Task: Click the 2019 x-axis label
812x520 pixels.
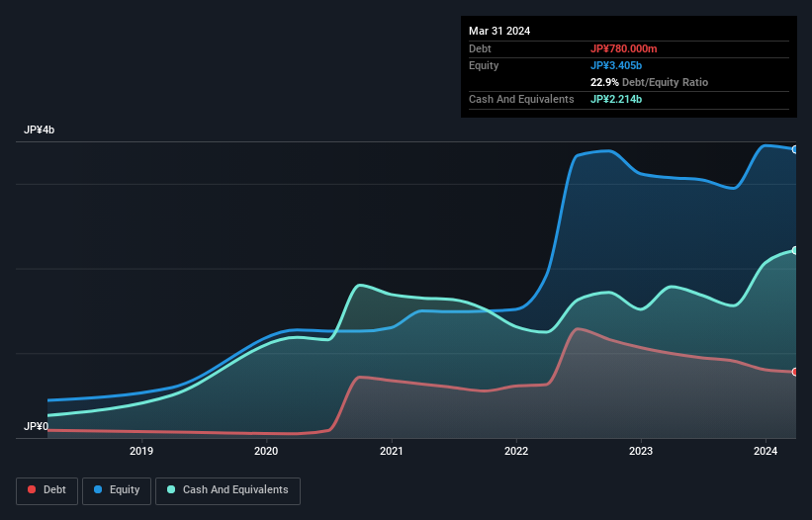Action: tap(141, 451)
